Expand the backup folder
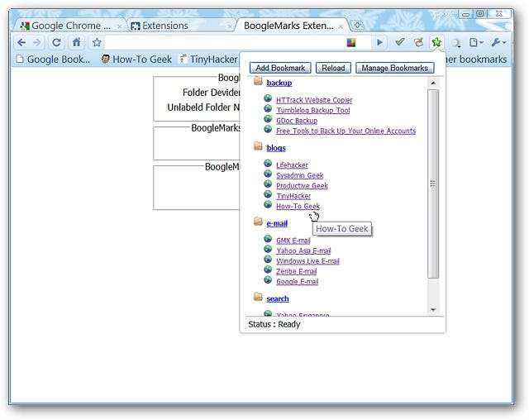 pyautogui.click(x=279, y=83)
